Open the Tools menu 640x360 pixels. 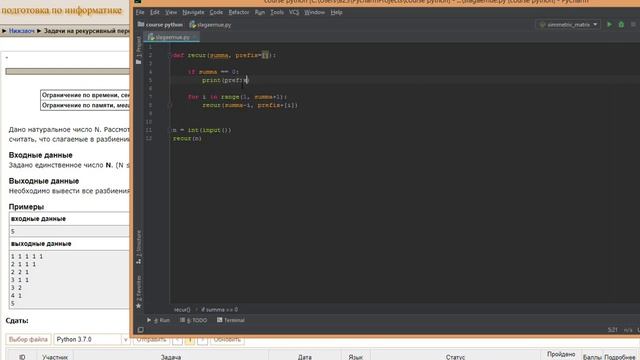click(x=277, y=12)
